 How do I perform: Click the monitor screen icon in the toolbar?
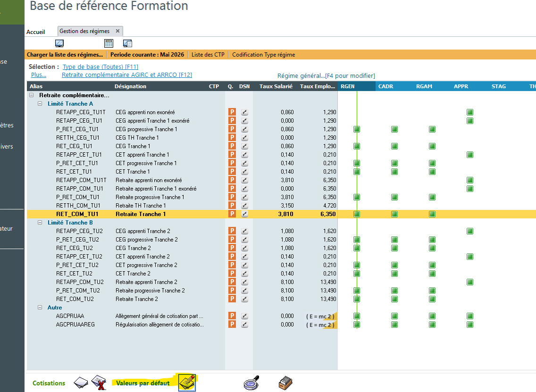click(59, 43)
